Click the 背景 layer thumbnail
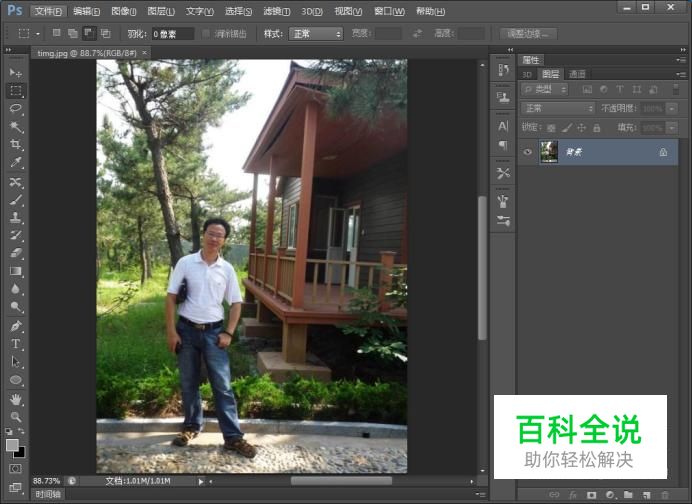The image size is (692, 504). [549, 152]
